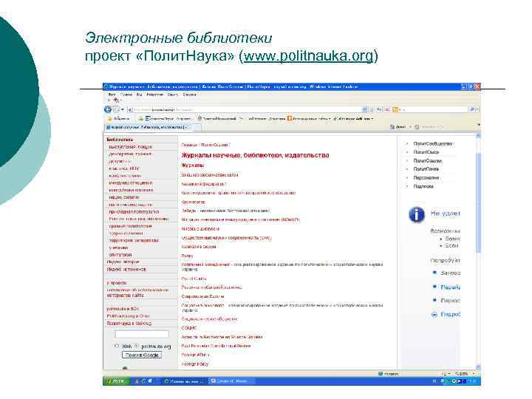Open the Полис journal link
This screenshot has width=532, height=399.
[x=187, y=256]
